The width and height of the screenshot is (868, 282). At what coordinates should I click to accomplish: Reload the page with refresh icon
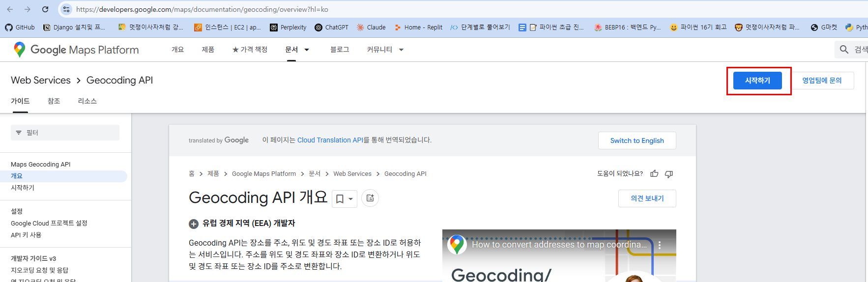[x=45, y=9]
